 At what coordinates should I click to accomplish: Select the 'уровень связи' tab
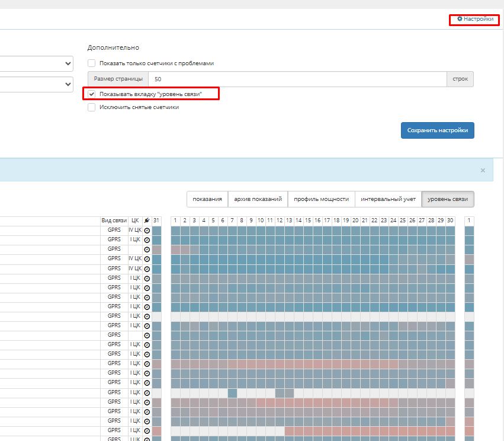tap(448, 199)
